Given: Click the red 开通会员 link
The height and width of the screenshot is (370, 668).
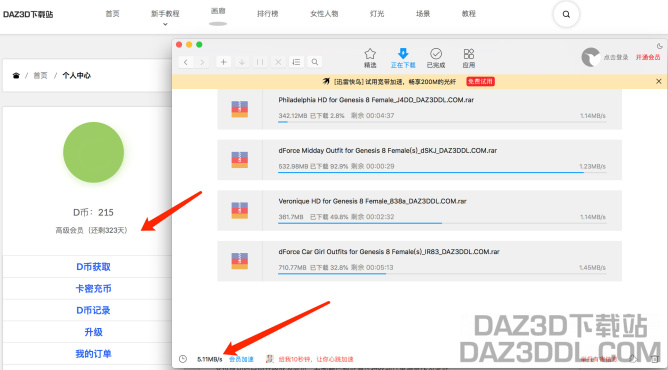Looking at the screenshot, I should [x=648, y=57].
